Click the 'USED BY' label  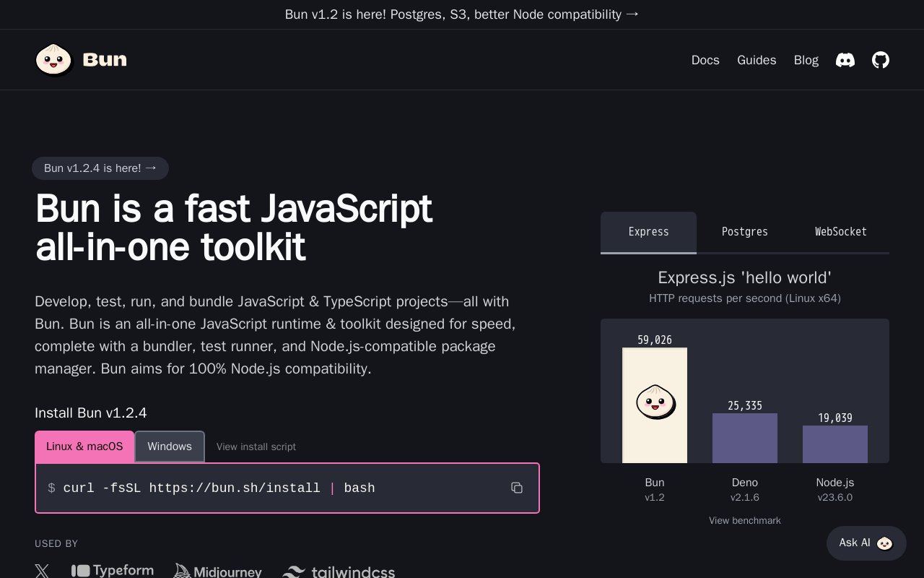[x=56, y=543]
